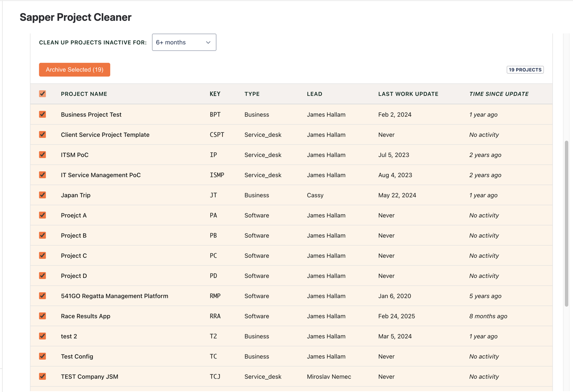Viewport: 573px width, 392px height.
Task: Uncheck the test 2 project
Action: (x=42, y=336)
